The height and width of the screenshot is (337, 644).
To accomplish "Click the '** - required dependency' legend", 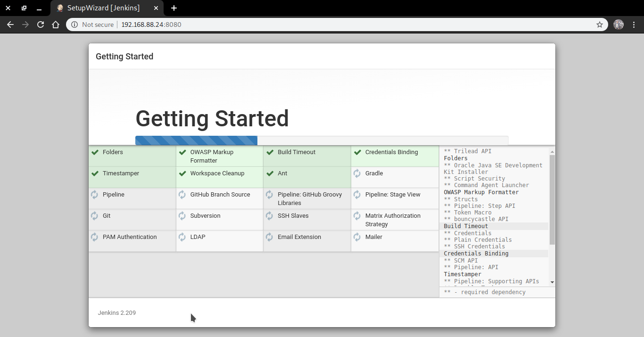I will point(485,292).
